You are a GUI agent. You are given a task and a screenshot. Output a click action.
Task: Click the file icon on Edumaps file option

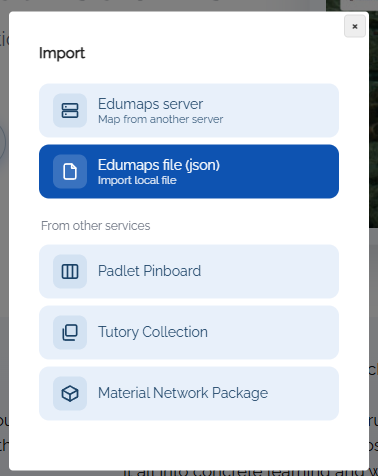70,172
